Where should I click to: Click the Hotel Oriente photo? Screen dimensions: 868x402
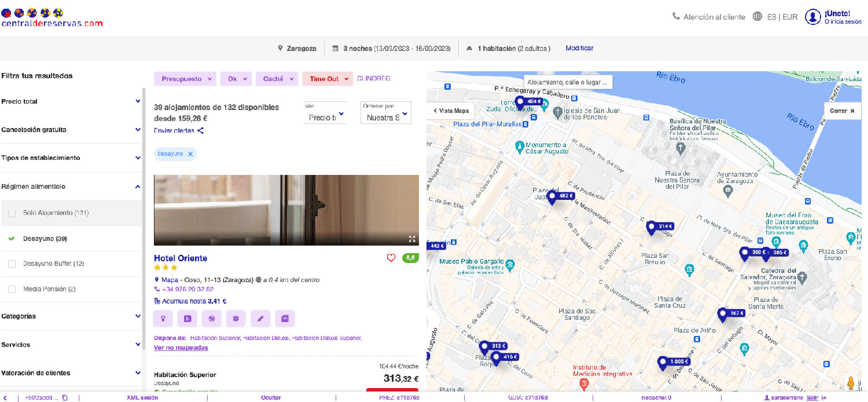(x=286, y=210)
